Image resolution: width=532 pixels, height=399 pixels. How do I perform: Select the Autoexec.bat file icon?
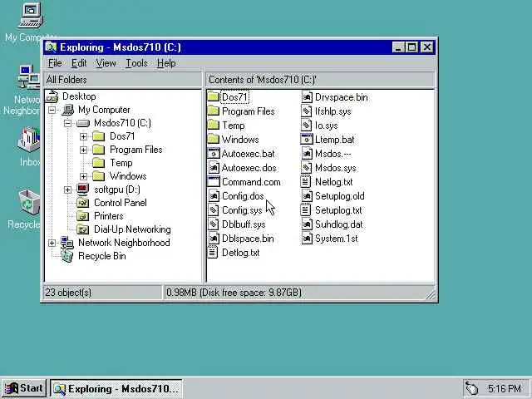pos(213,153)
